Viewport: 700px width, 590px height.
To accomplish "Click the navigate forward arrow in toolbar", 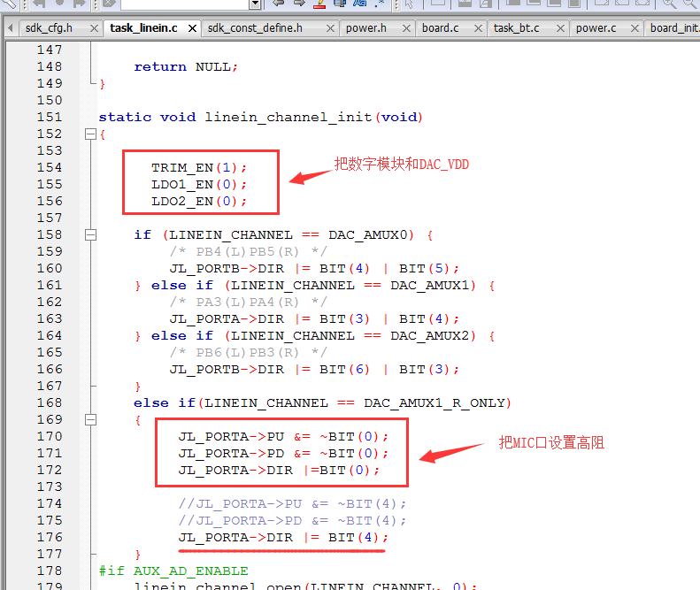I will click(299, 4).
